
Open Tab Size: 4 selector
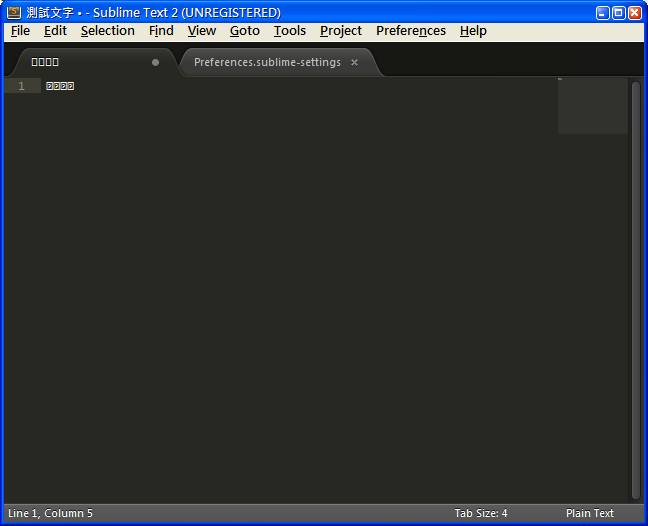[481, 513]
